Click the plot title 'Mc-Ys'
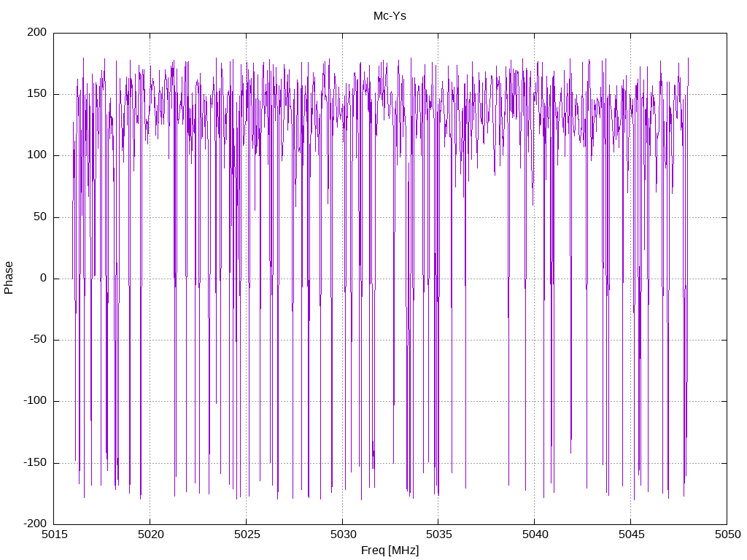The width and height of the screenshot is (747, 560). coord(390,16)
